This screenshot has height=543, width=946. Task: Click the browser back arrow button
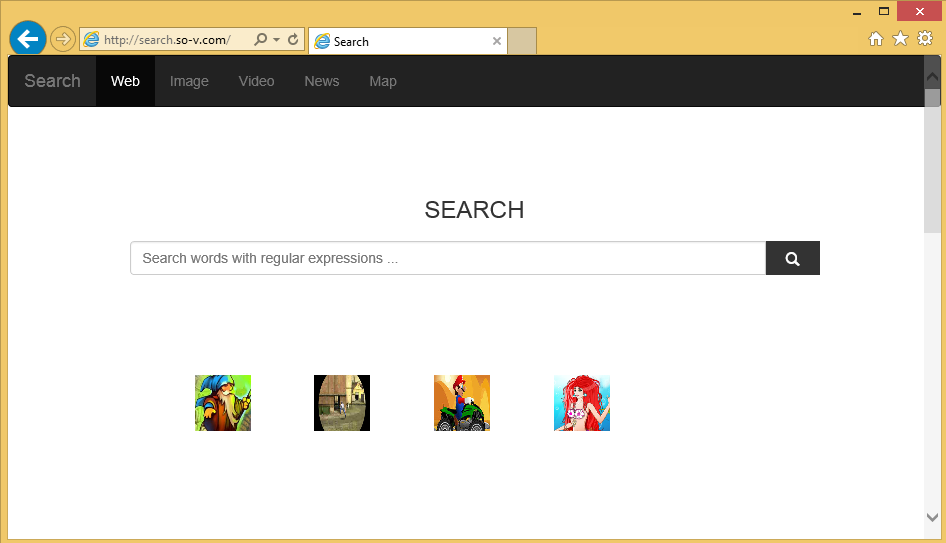click(x=27, y=39)
